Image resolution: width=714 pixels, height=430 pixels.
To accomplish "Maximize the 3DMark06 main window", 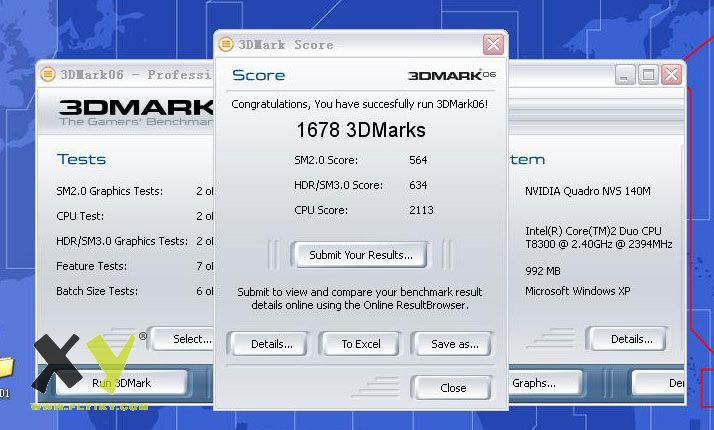I will pyautogui.click(x=648, y=74).
